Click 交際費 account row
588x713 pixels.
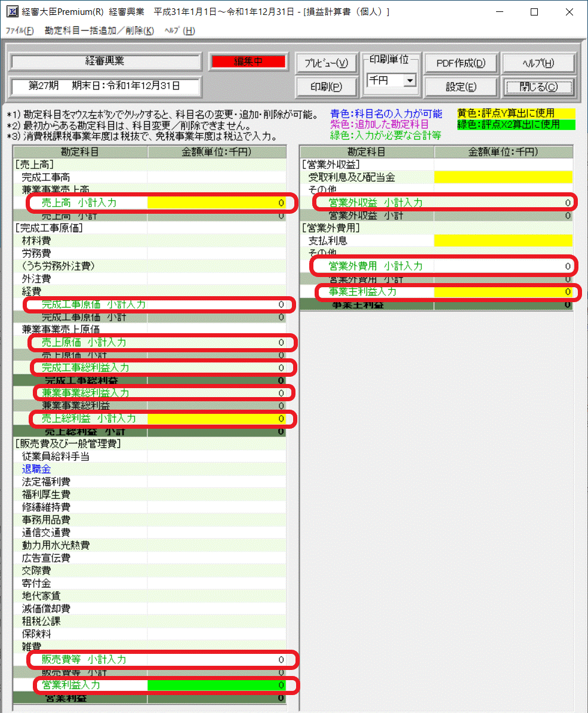click(x=149, y=571)
